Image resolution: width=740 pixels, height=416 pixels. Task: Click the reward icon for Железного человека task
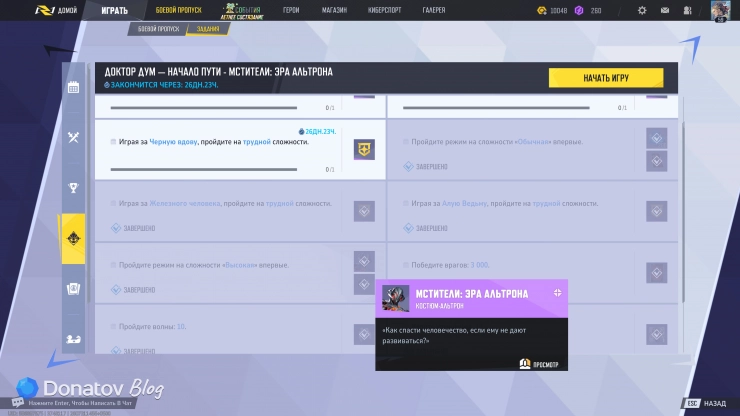click(x=364, y=211)
